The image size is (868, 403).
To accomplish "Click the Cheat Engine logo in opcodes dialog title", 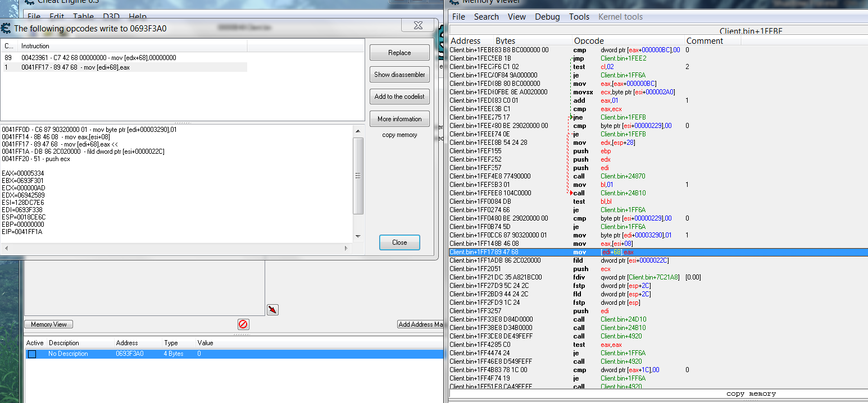I will [6, 28].
